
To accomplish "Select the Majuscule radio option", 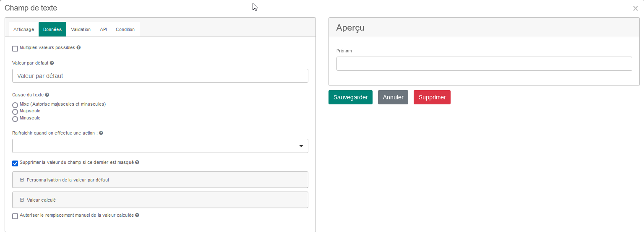I will (15, 112).
